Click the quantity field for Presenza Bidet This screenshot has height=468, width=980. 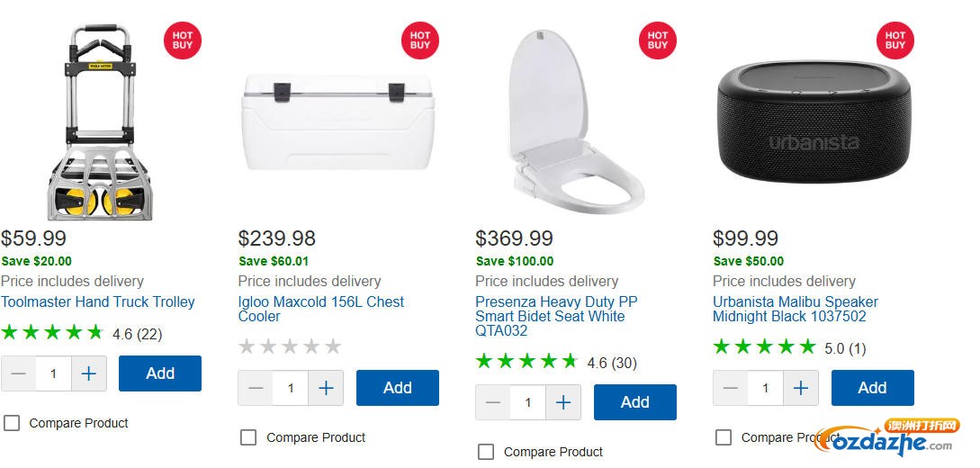pos(527,402)
